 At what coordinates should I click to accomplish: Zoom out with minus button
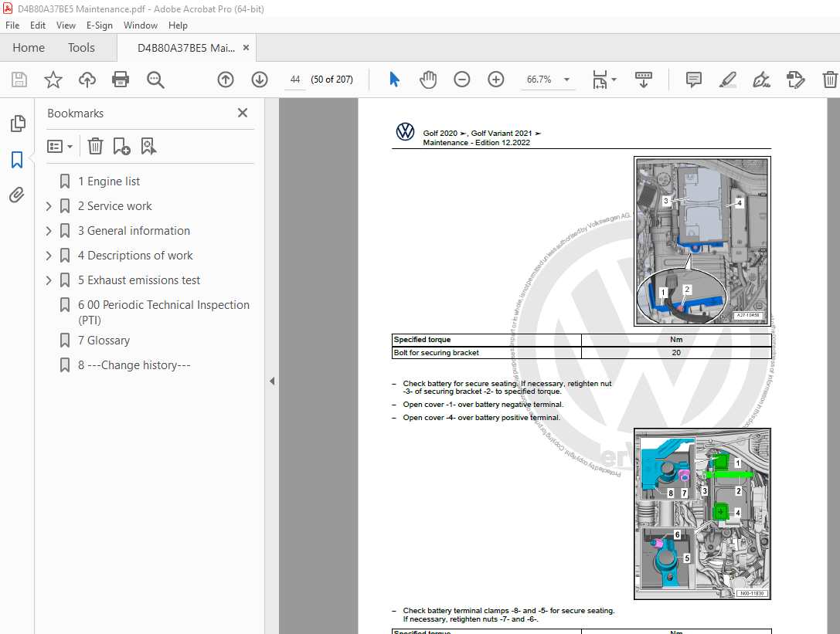pyautogui.click(x=462, y=80)
